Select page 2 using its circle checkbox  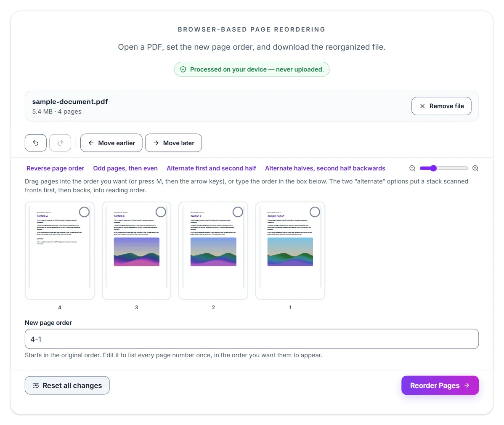tap(238, 212)
